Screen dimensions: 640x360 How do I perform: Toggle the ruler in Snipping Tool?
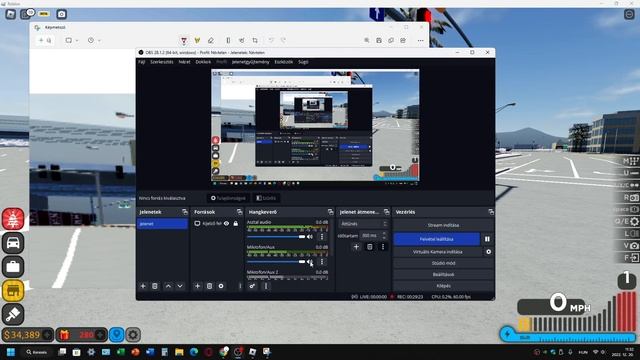coord(228,40)
